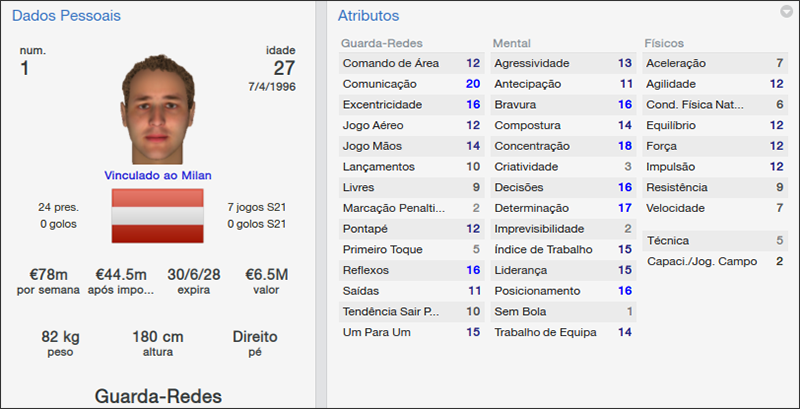This screenshot has height=409, width=800.
Task: Click the Concentração attribute row
Action: pos(563,145)
